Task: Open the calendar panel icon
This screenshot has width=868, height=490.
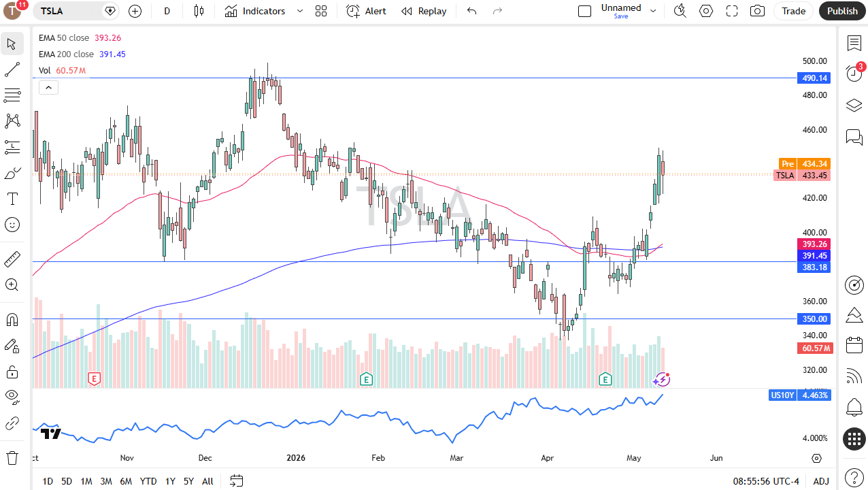Action: tap(854, 345)
